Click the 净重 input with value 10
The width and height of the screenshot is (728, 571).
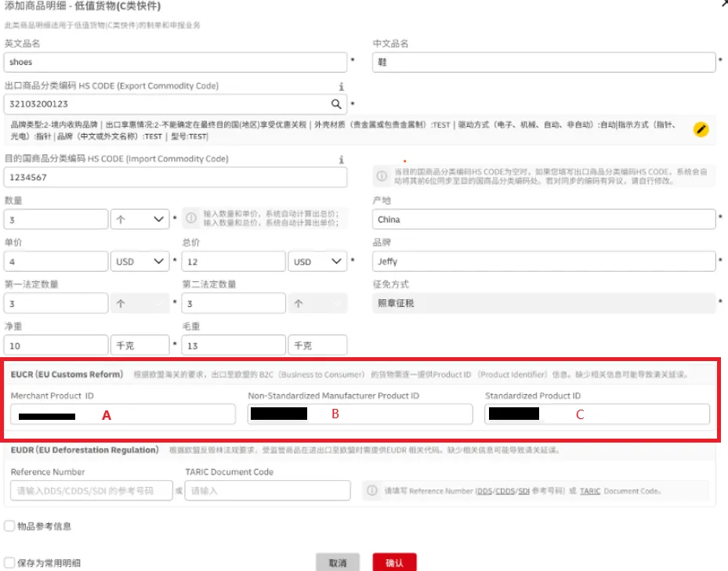(x=56, y=345)
